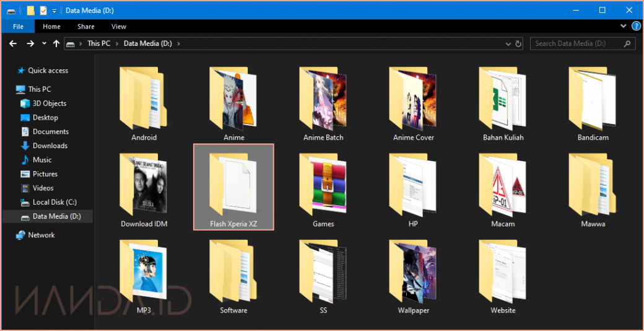Open the recent locations dropdown
This screenshot has height=331, width=644.
[x=44, y=43]
